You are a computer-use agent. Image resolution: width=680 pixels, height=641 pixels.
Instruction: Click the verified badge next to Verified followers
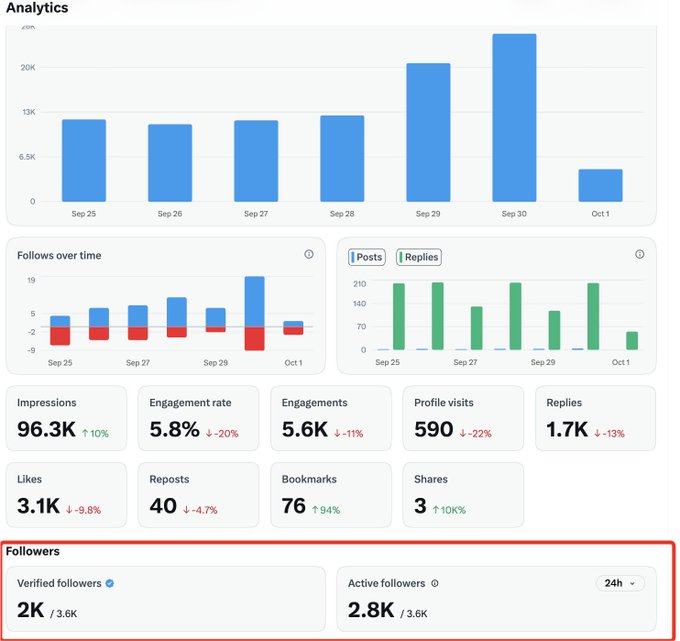pos(110,583)
